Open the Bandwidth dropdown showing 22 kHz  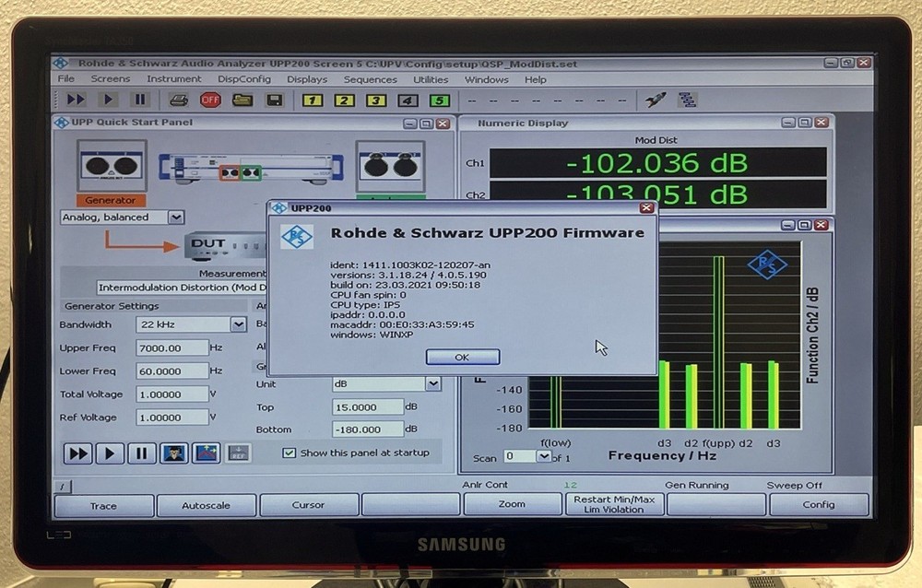click(x=238, y=324)
